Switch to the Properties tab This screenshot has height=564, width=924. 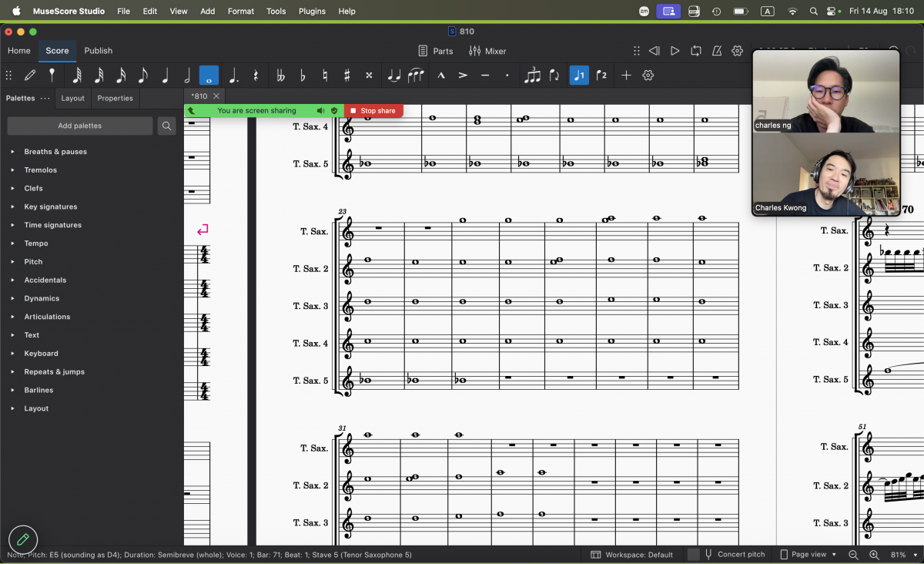[115, 99]
